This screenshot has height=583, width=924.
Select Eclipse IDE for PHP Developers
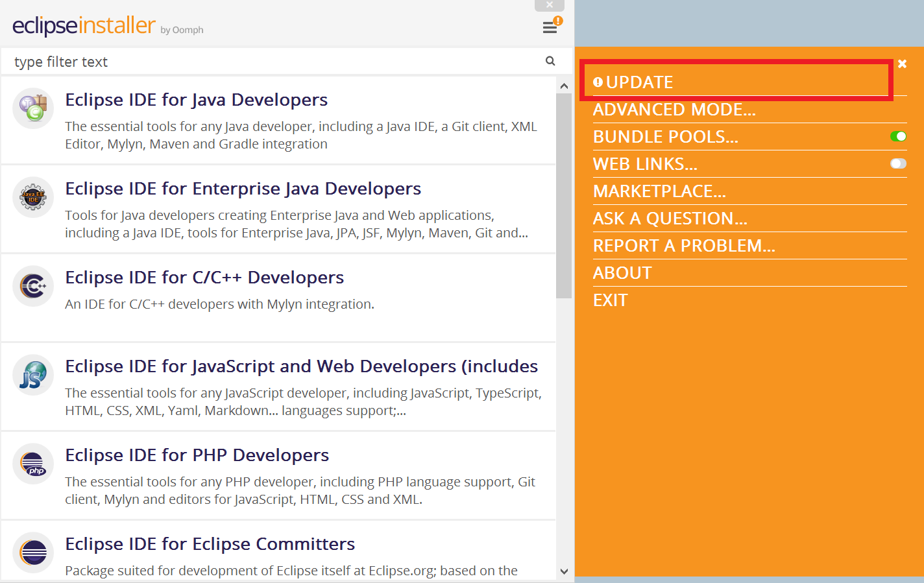197,455
